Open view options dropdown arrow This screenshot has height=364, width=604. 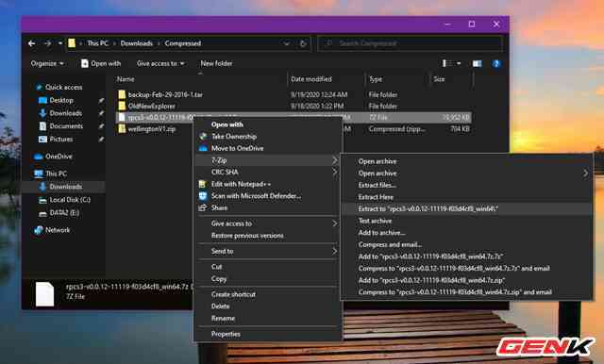[x=459, y=63]
